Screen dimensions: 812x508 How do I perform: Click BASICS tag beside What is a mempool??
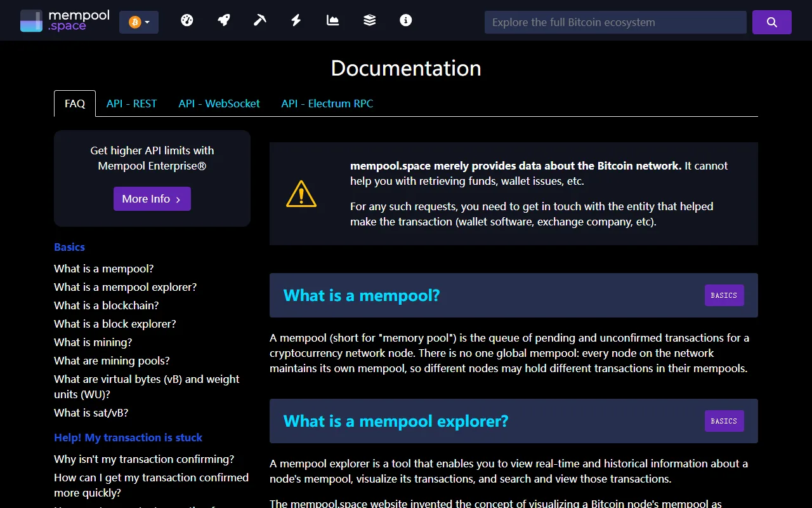724,295
